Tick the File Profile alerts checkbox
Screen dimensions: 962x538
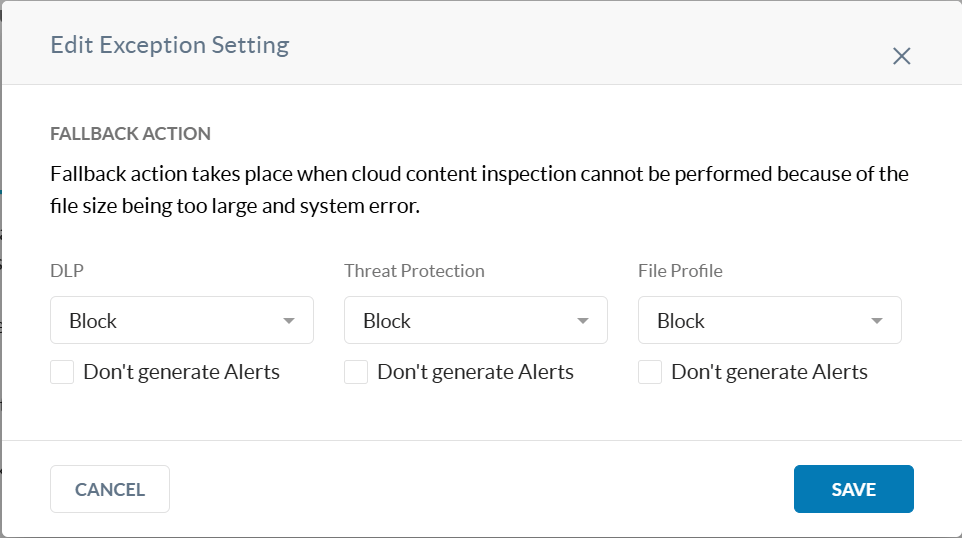[650, 373]
